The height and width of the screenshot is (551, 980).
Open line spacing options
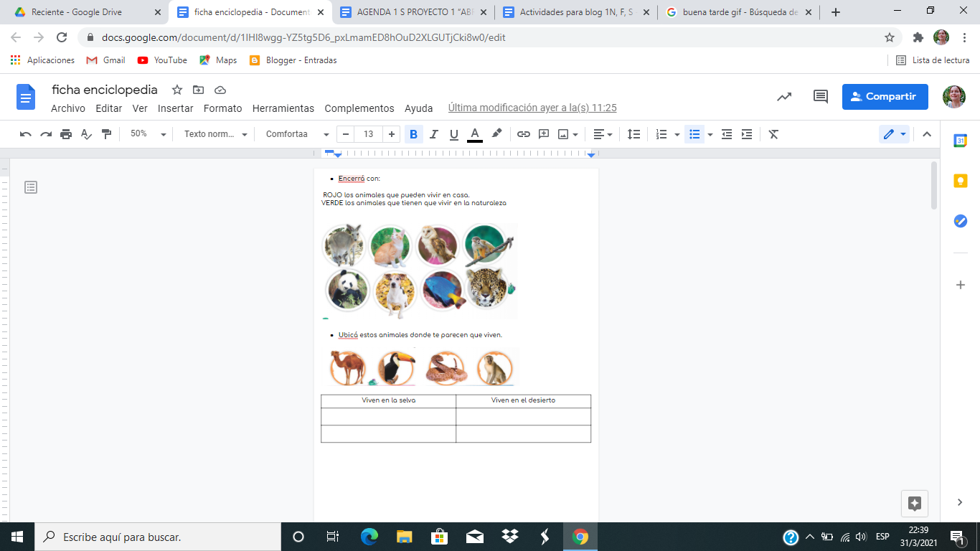tap(633, 134)
